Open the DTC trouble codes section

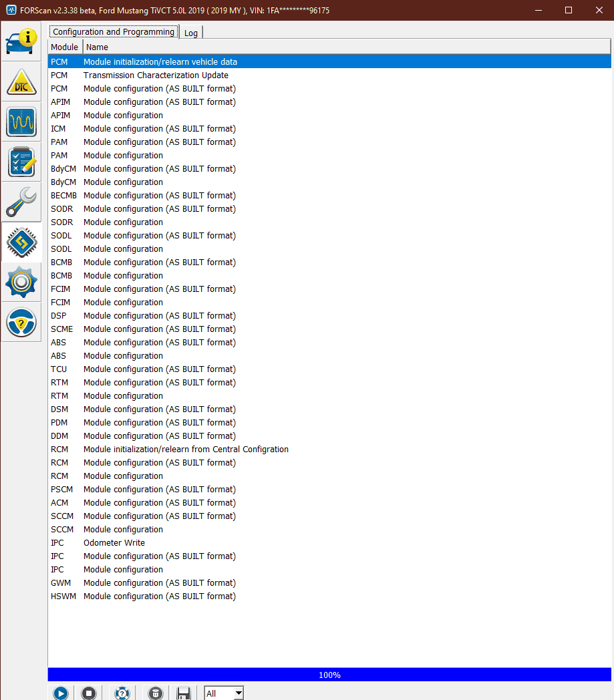click(x=21, y=81)
